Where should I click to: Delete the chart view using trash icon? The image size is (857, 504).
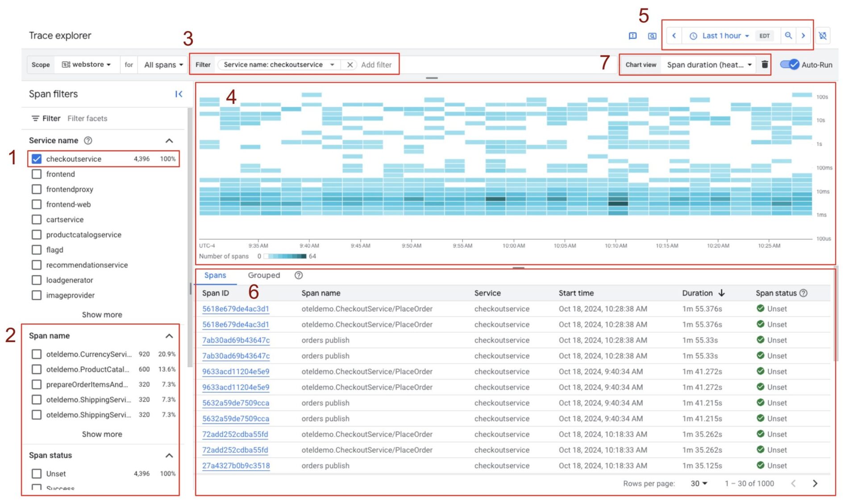pyautogui.click(x=765, y=65)
